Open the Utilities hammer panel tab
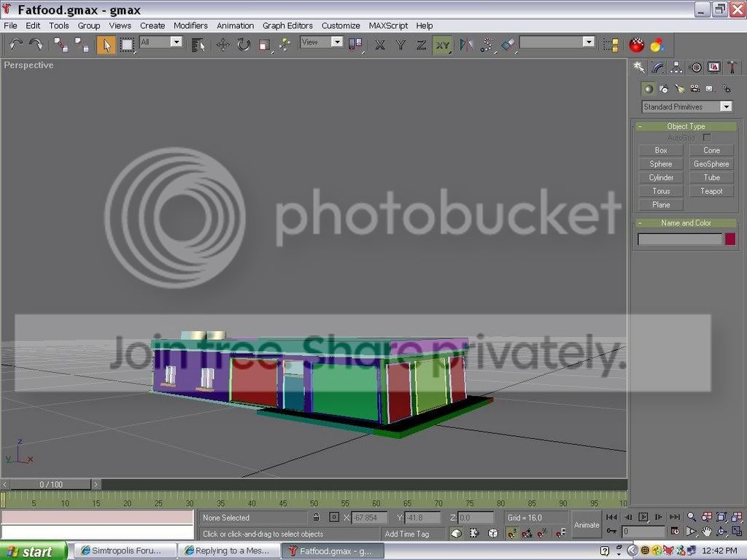 732,68
